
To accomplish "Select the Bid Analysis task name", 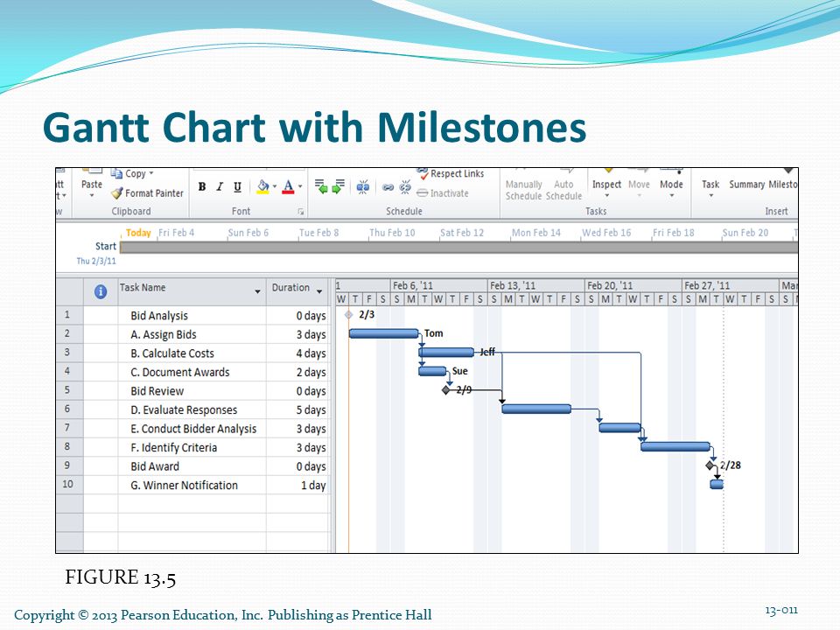I will (159, 316).
